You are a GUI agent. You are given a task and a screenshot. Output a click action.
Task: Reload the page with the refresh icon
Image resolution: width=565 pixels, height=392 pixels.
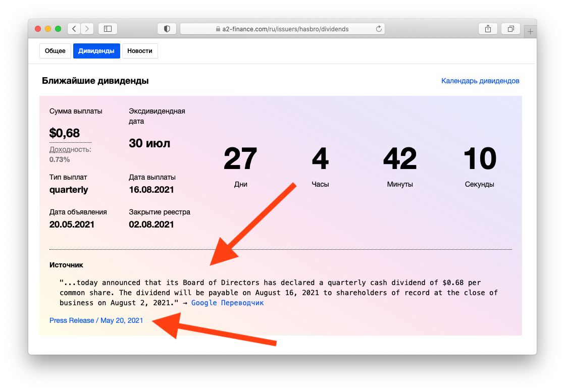pyautogui.click(x=379, y=29)
